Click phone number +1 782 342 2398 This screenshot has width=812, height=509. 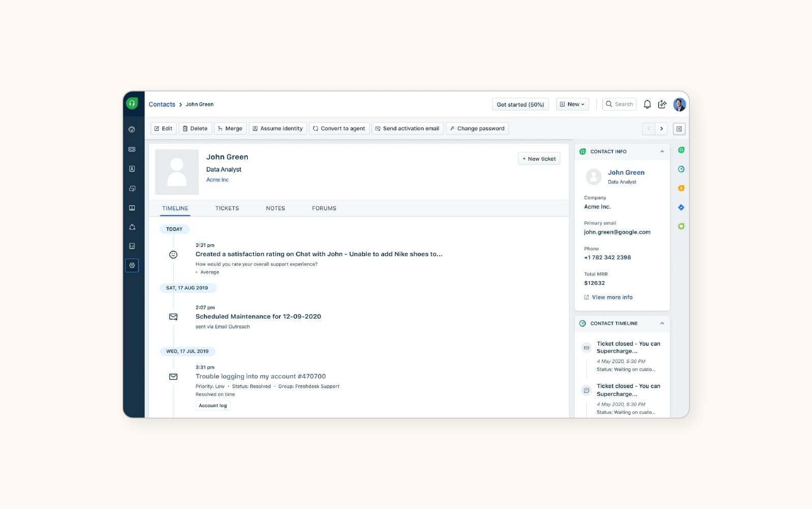pos(607,258)
